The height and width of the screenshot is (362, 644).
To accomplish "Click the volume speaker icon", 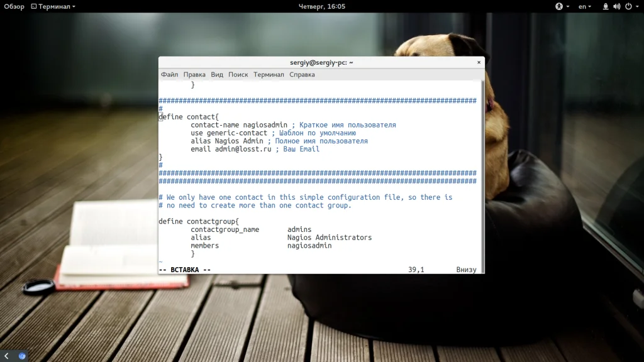I will [616, 6].
